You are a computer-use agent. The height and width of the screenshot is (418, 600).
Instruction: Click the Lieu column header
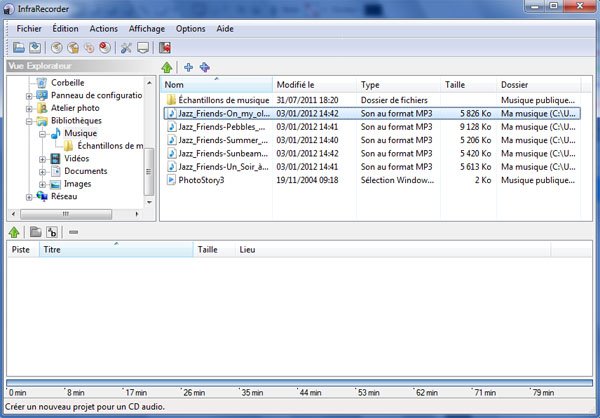[393, 250]
